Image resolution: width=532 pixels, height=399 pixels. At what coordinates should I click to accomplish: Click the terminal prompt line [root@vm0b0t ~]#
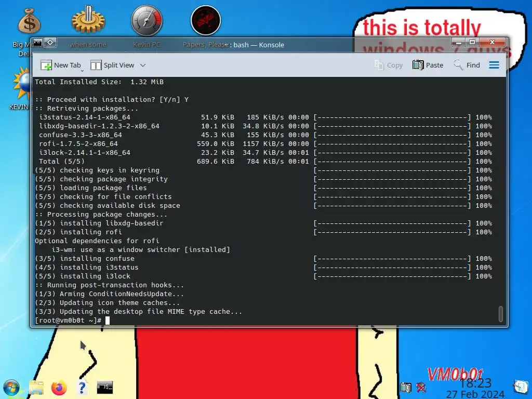pos(68,320)
